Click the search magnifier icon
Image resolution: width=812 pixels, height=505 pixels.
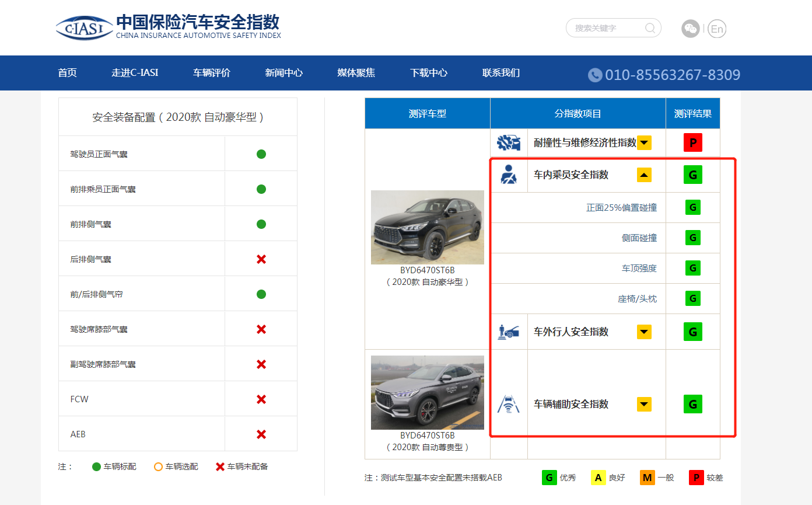point(650,28)
